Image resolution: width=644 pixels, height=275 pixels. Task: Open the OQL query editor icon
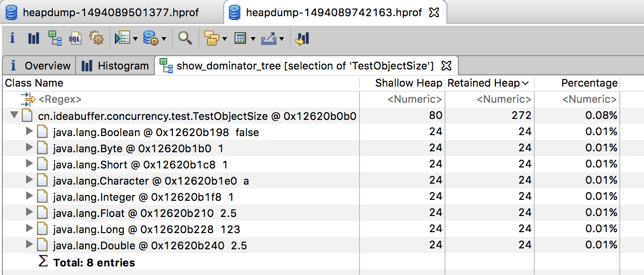pos(76,39)
